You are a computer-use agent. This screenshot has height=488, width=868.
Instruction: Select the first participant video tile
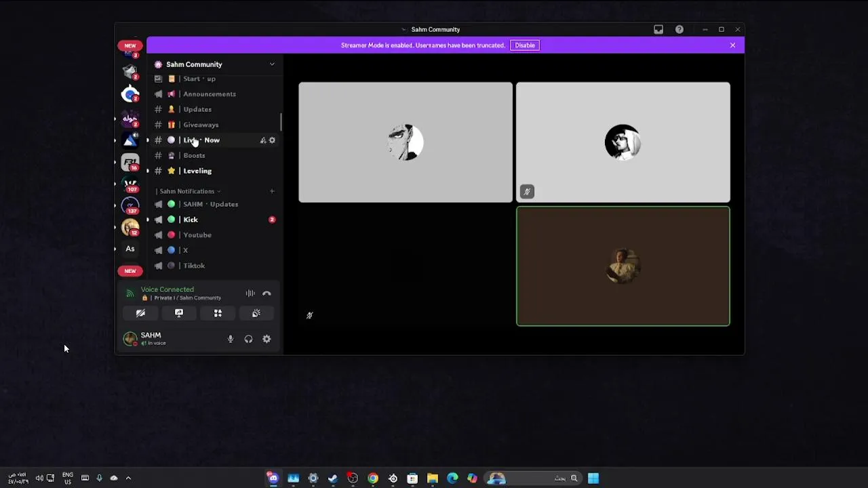(x=406, y=142)
